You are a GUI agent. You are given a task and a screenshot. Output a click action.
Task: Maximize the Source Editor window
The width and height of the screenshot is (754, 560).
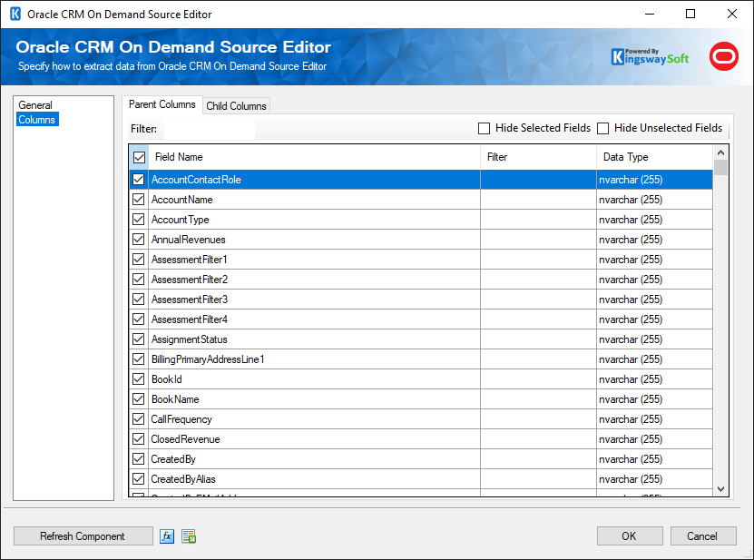690,14
